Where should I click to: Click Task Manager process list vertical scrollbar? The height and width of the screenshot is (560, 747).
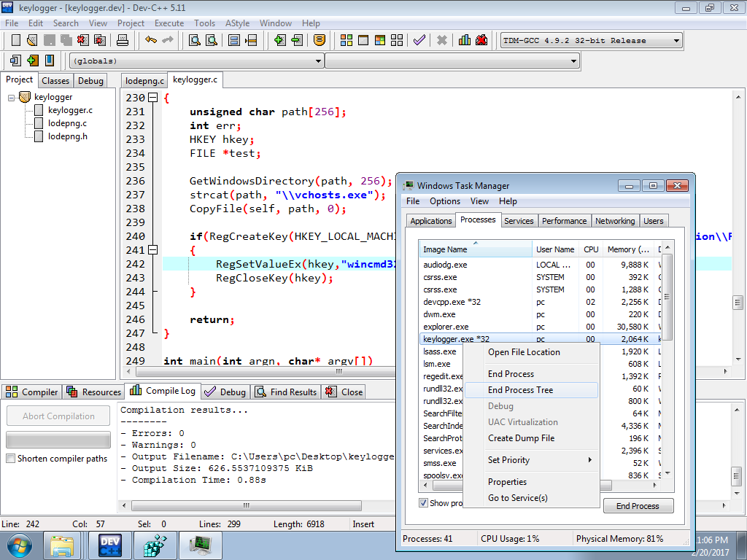coord(667,296)
